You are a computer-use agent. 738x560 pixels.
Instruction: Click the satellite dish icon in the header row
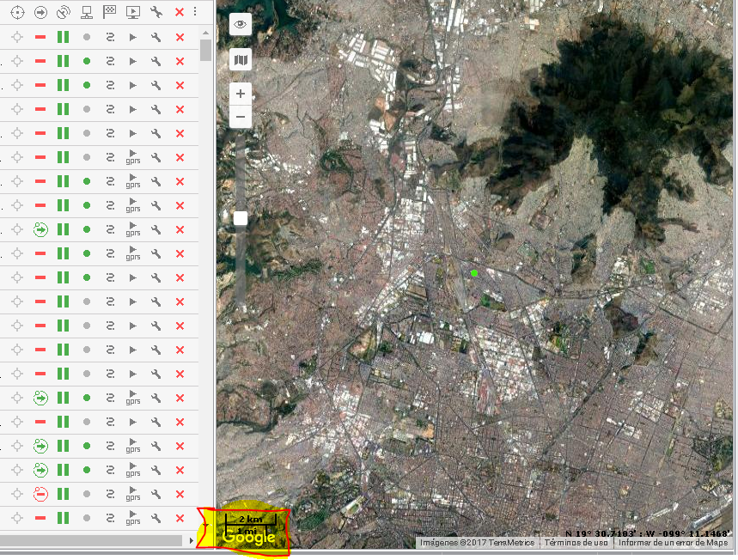point(63,12)
